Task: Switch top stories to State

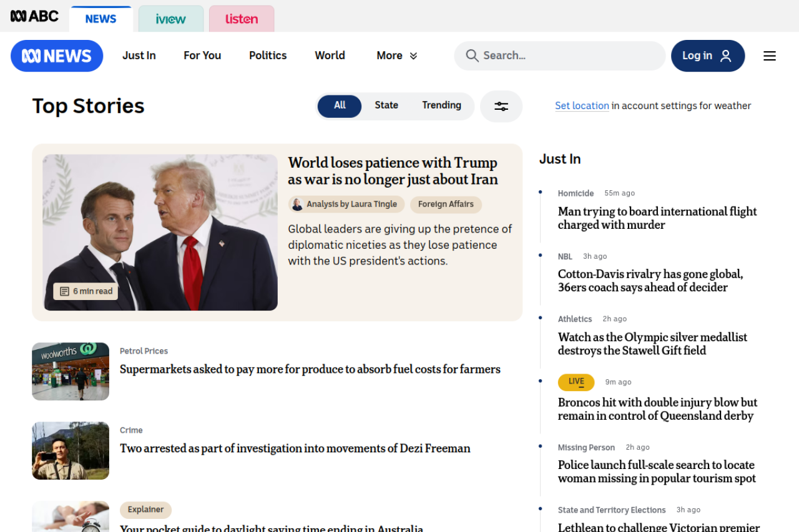Action: [386, 106]
